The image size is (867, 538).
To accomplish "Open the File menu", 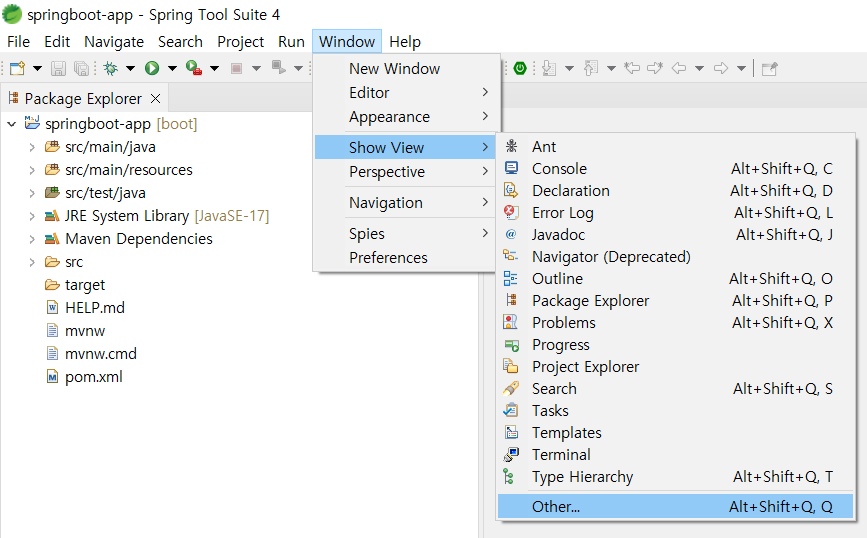I will point(18,41).
